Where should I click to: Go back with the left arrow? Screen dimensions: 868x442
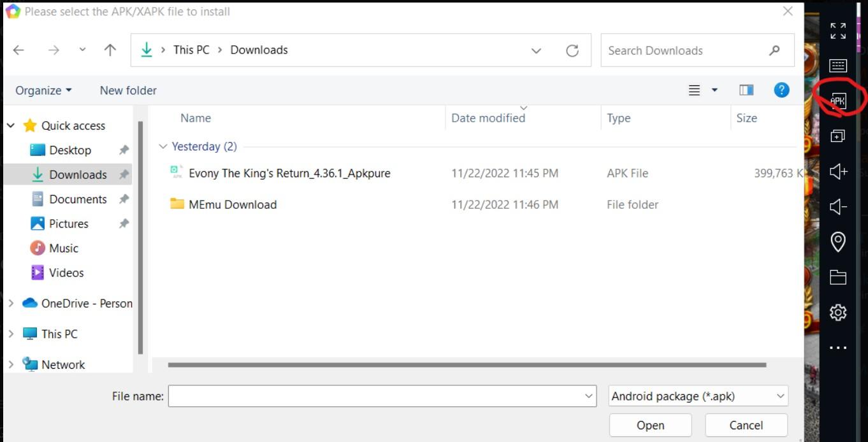tap(18, 50)
